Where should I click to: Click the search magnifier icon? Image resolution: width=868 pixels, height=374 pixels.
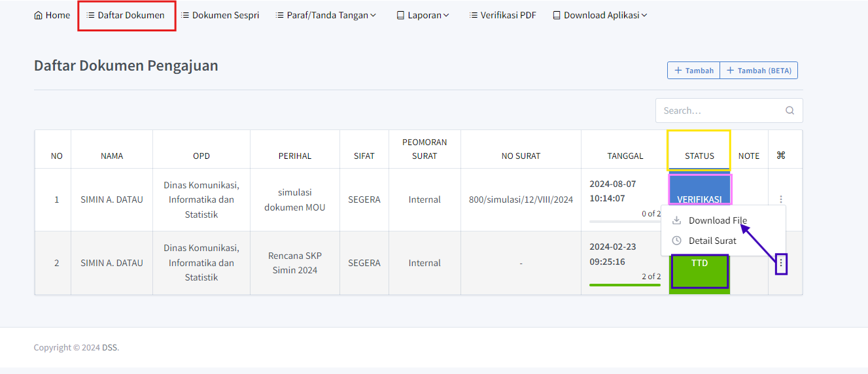click(790, 110)
